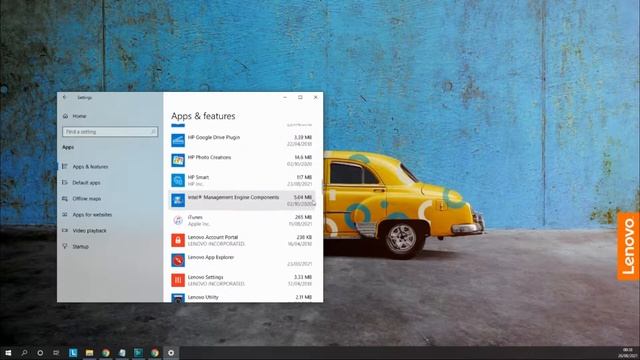Open File Explorer from the taskbar
This screenshot has height=360, width=640.
[89, 353]
